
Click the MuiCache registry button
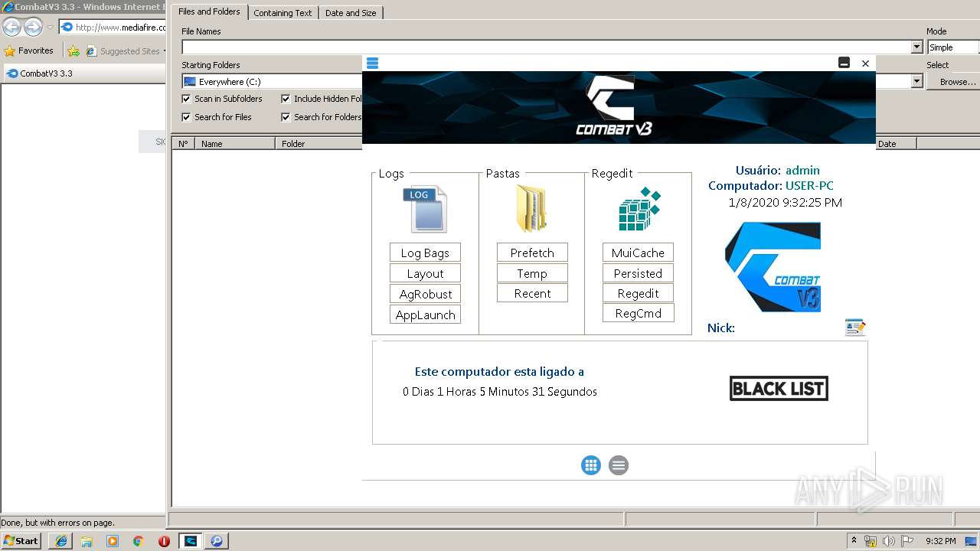(x=638, y=253)
